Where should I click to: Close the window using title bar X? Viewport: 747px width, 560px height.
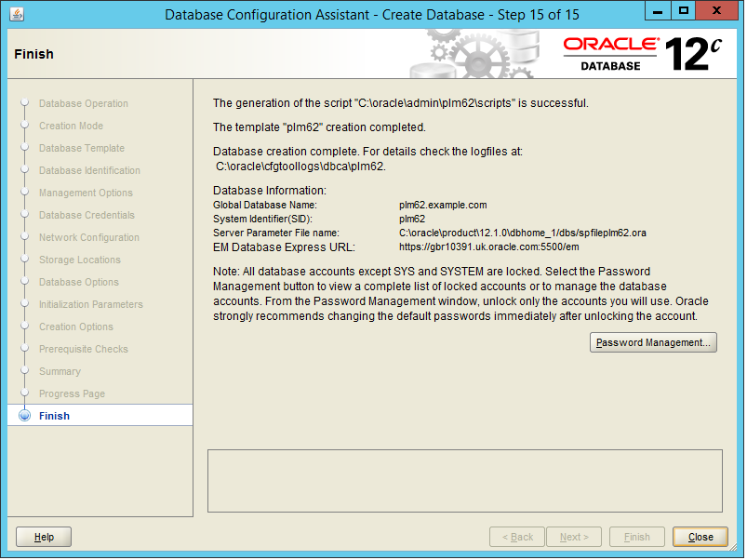716,10
